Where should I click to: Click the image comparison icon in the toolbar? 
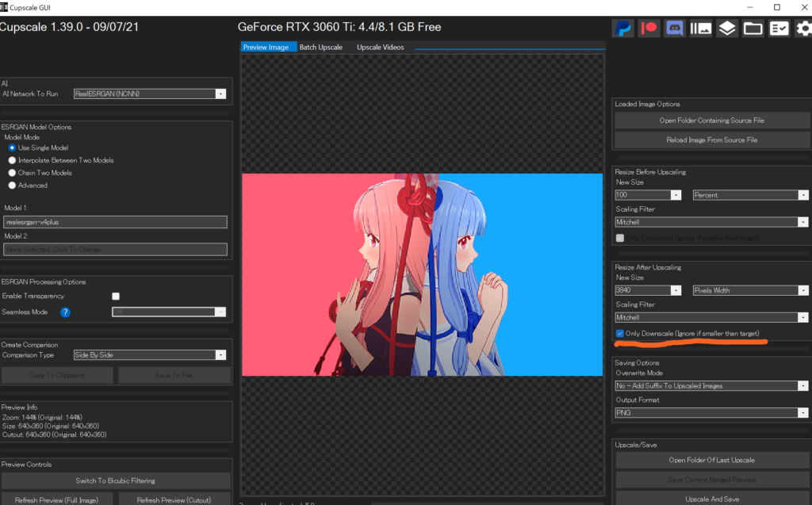pyautogui.click(x=701, y=29)
